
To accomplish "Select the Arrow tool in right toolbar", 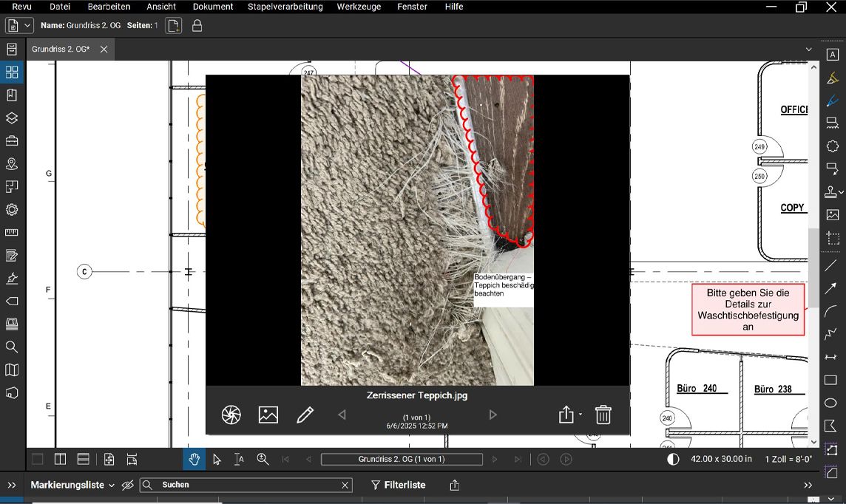I will (831, 288).
